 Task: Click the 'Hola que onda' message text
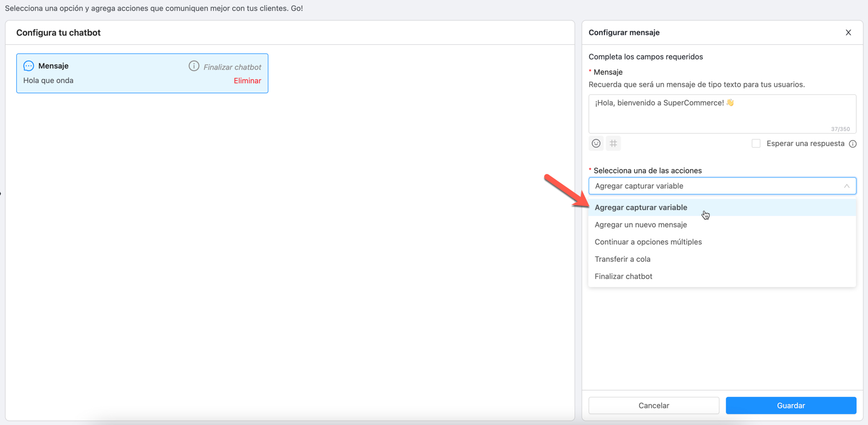click(x=48, y=80)
